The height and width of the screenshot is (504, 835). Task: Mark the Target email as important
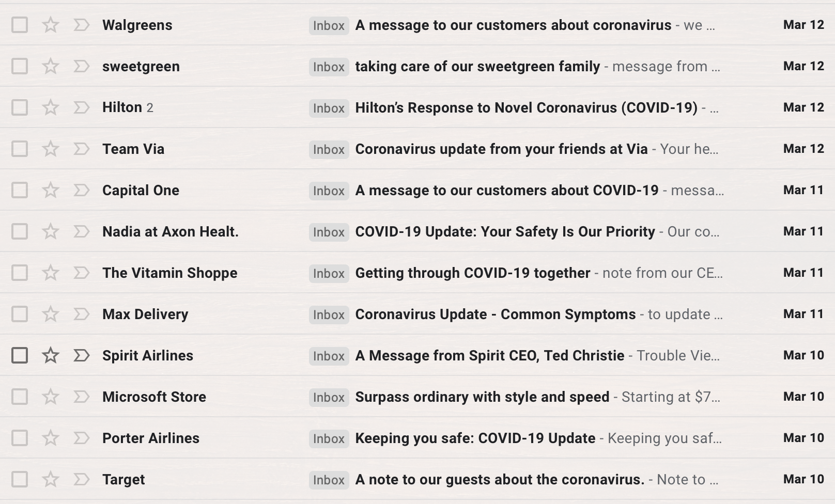click(81, 479)
